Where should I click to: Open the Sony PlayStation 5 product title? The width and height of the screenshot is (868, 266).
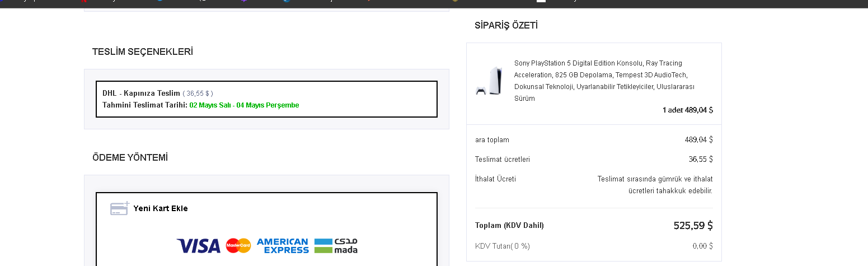pos(604,81)
